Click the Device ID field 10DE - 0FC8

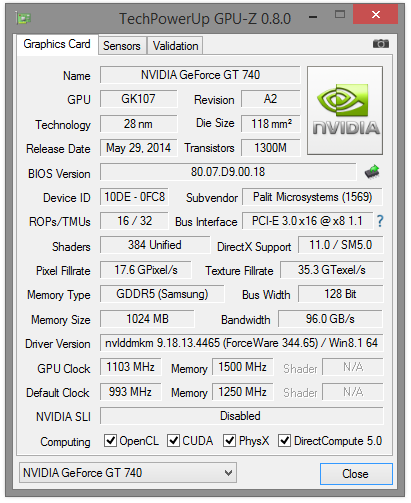coord(134,197)
